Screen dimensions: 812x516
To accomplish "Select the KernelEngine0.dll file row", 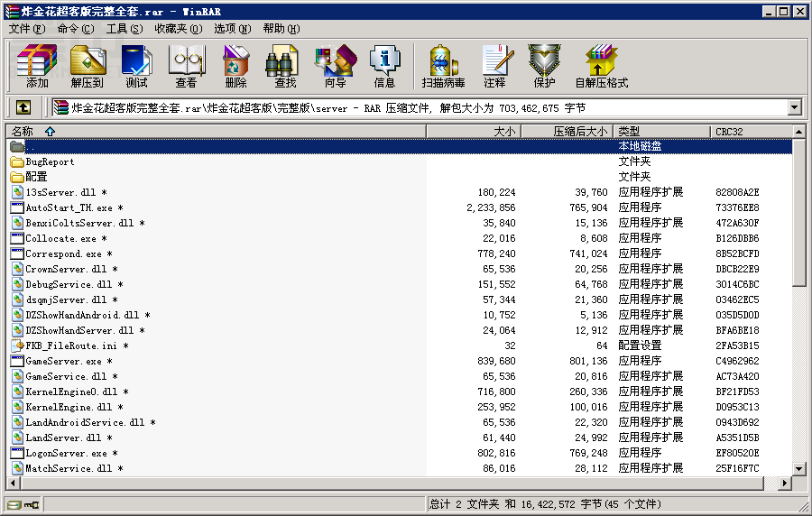I will [x=400, y=392].
